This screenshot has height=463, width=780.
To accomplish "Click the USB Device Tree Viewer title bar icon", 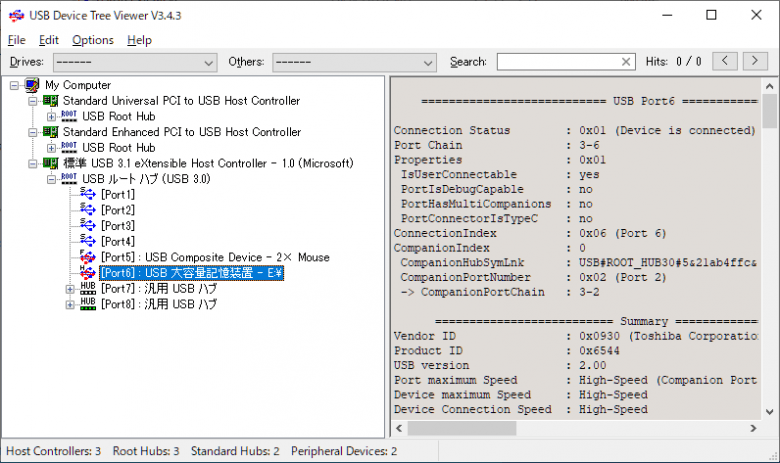I will point(16,15).
